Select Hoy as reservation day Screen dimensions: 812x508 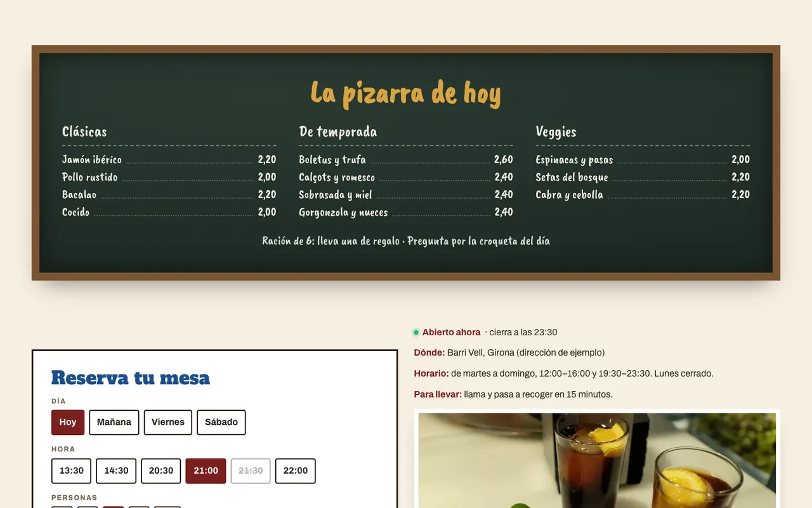pyautogui.click(x=68, y=422)
